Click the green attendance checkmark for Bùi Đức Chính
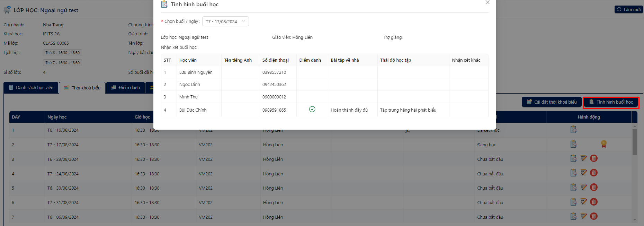 pos(312,109)
